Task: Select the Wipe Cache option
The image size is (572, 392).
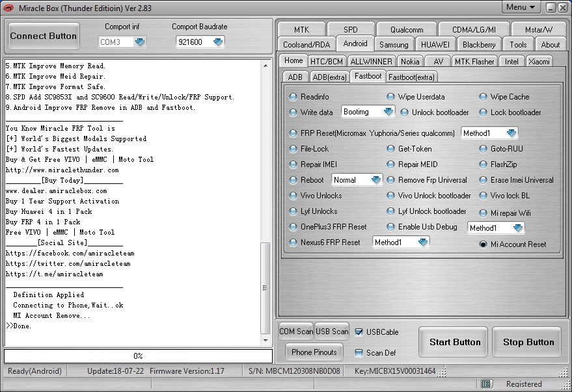Action: coord(483,97)
